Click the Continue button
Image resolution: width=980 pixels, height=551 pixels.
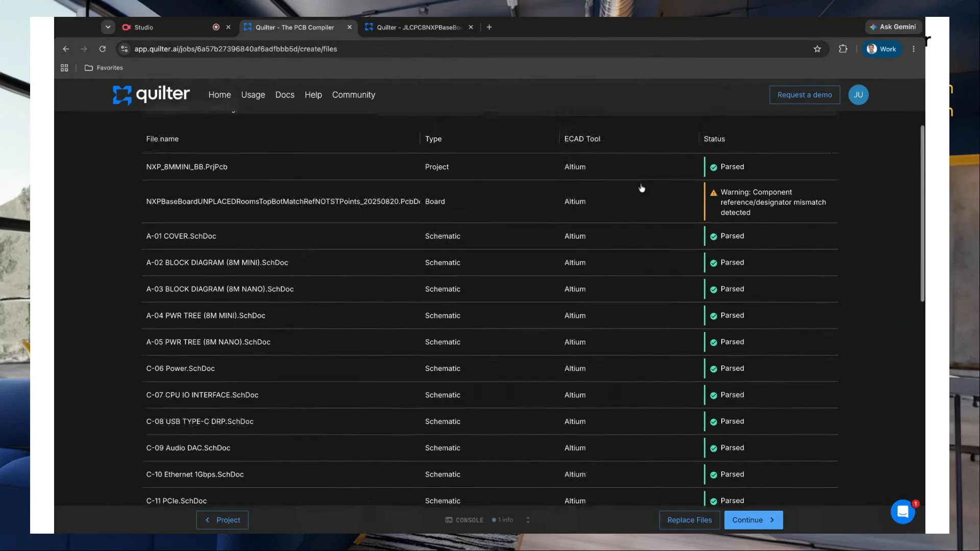pos(753,520)
